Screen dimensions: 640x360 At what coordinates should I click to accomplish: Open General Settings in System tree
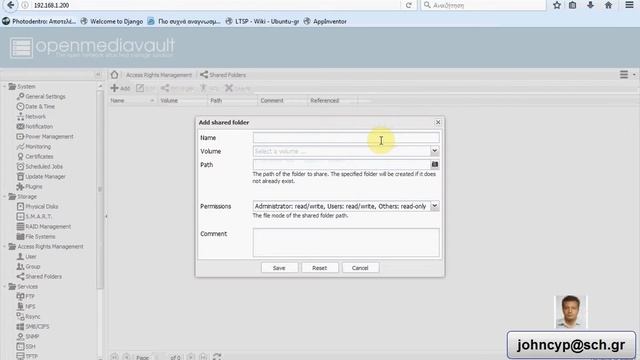click(41, 96)
